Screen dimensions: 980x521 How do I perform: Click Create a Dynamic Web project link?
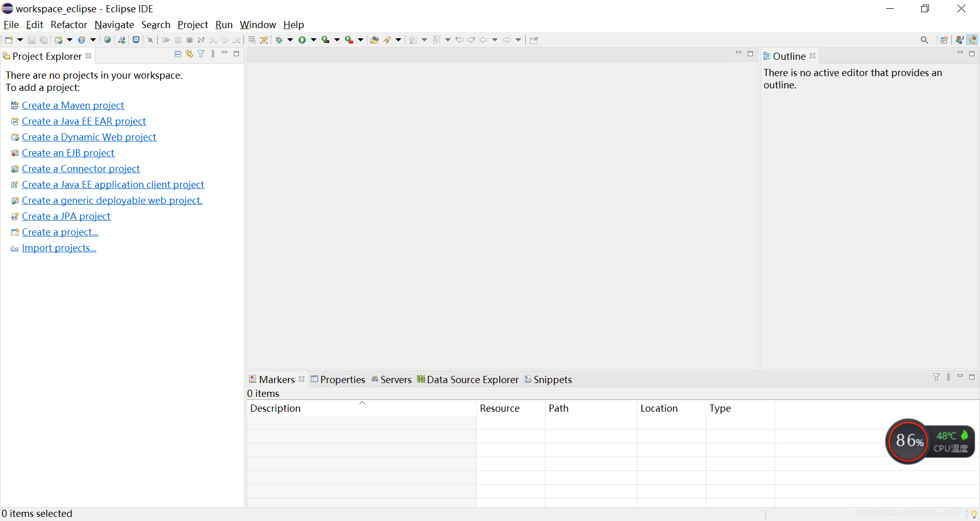(89, 137)
